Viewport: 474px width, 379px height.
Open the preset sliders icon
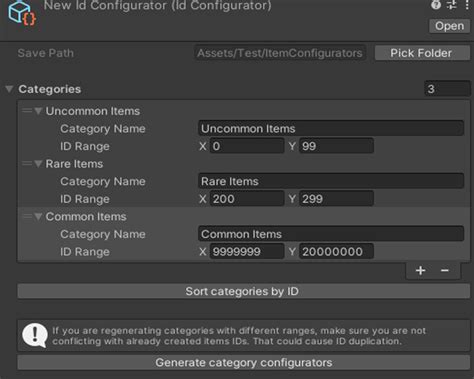click(452, 5)
